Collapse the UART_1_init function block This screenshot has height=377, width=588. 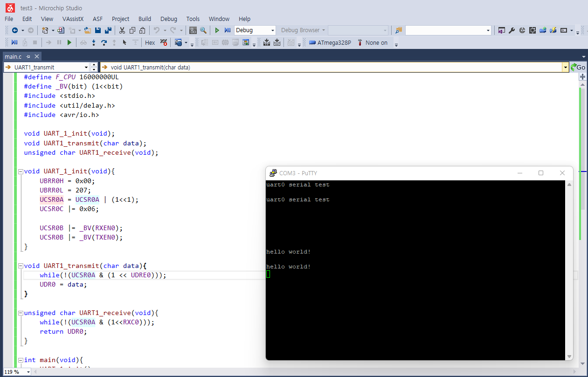click(x=20, y=171)
